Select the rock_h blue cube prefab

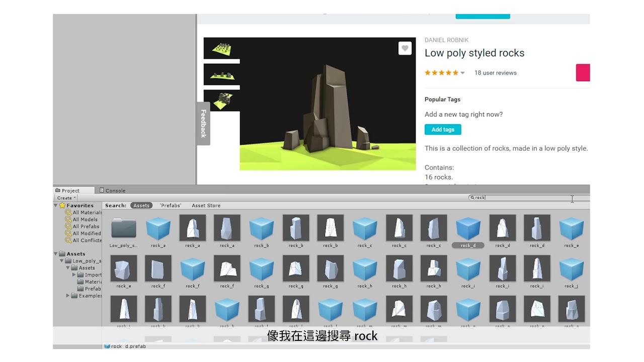(365, 269)
